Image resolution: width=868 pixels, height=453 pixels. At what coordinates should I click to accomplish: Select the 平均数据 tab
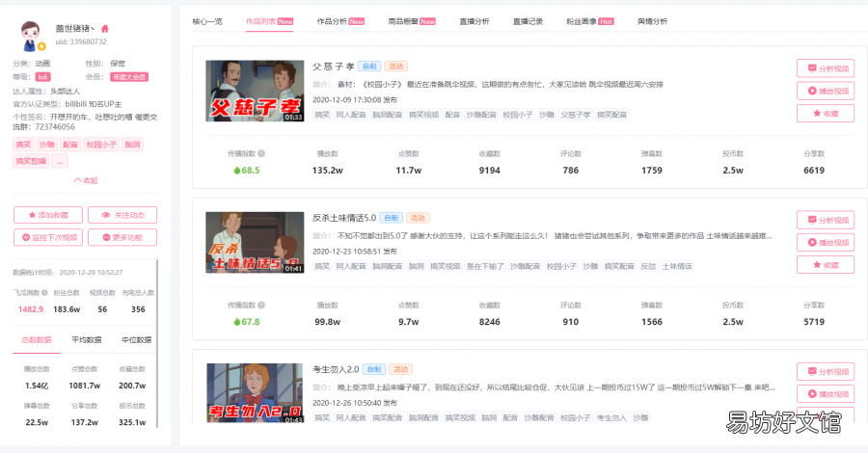pyautogui.click(x=87, y=340)
